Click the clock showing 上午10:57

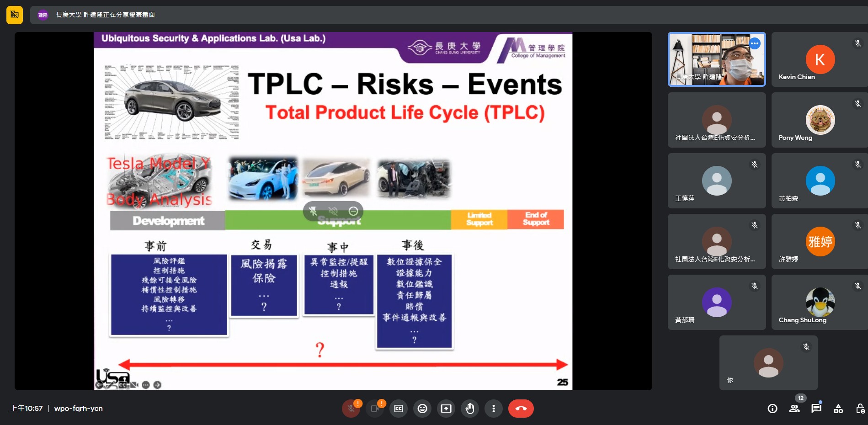[27, 409]
